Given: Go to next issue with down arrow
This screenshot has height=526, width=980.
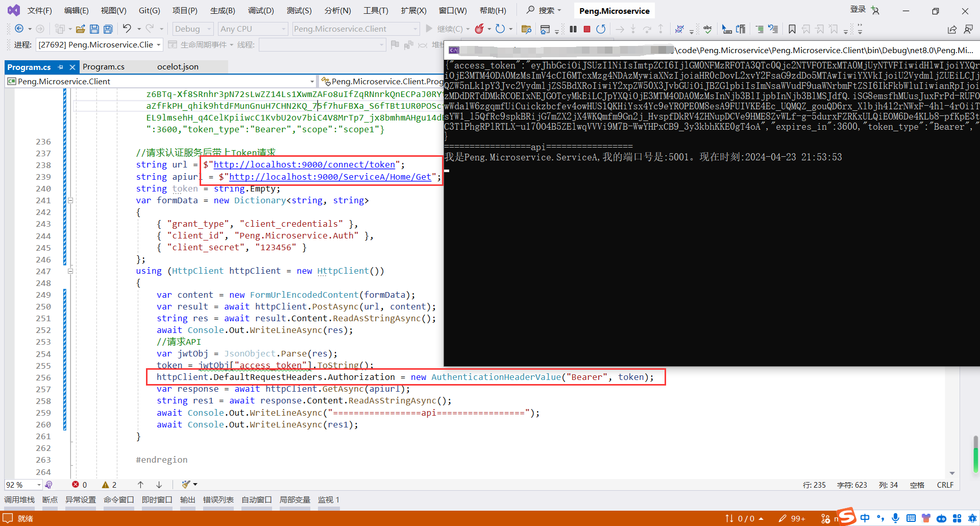Looking at the screenshot, I should [159, 485].
